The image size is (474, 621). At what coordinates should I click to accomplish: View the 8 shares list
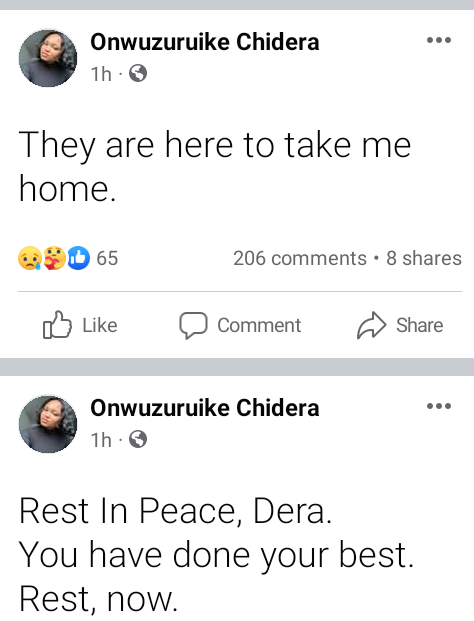pos(424,258)
